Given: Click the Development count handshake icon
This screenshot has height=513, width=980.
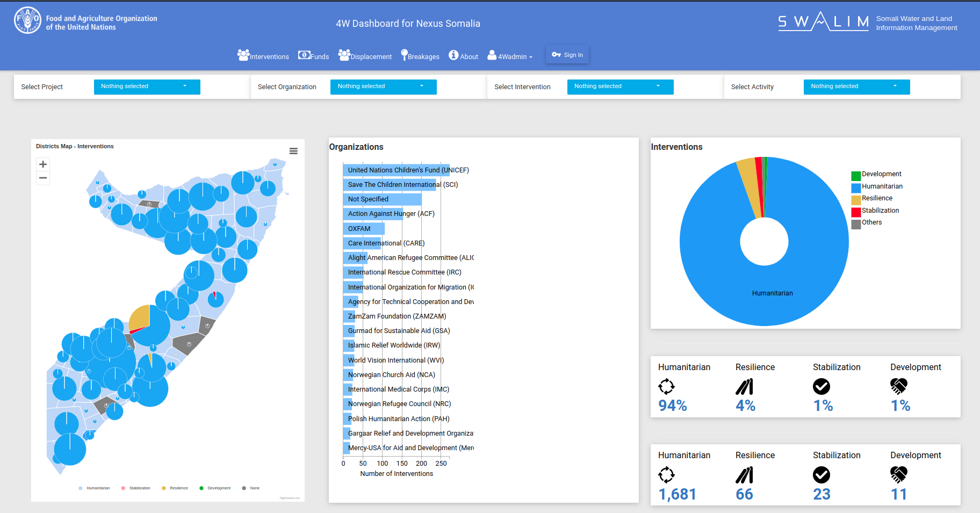Looking at the screenshot, I should click(898, 475).
